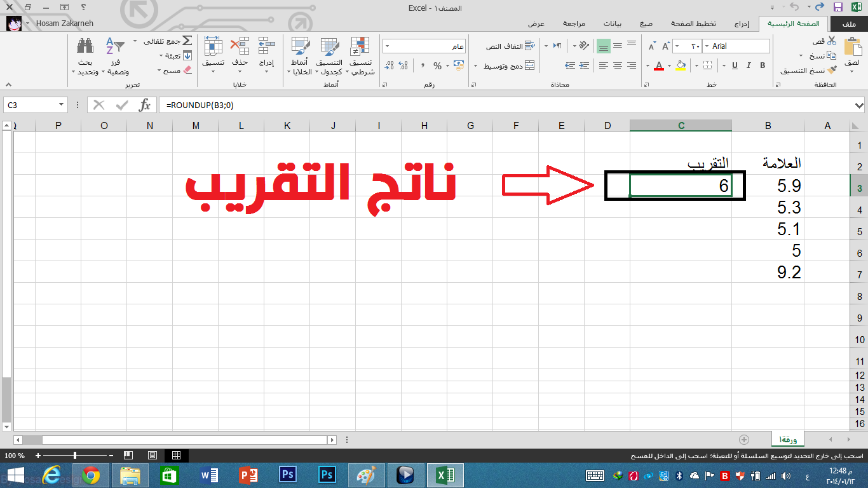Click the Cut (قص) scissors icon
This screenshot has height=488, width=868.
coord(832,41)
